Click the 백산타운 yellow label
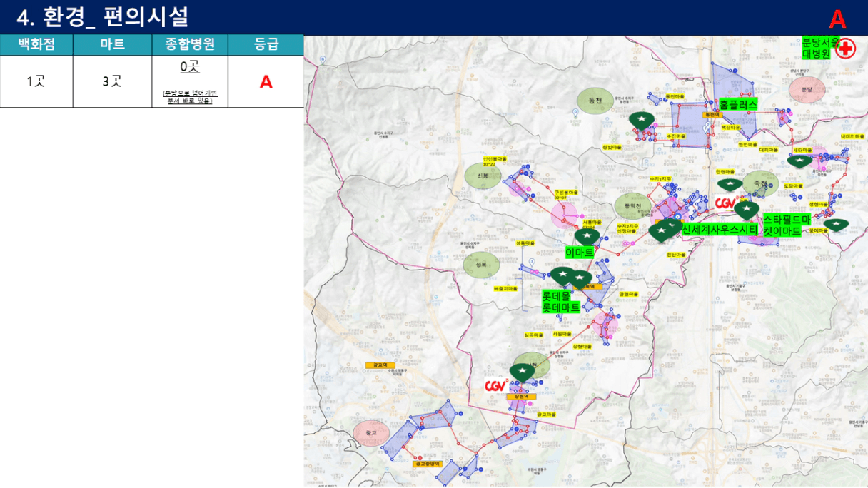 pyautogui.click(x=731, y=126)
